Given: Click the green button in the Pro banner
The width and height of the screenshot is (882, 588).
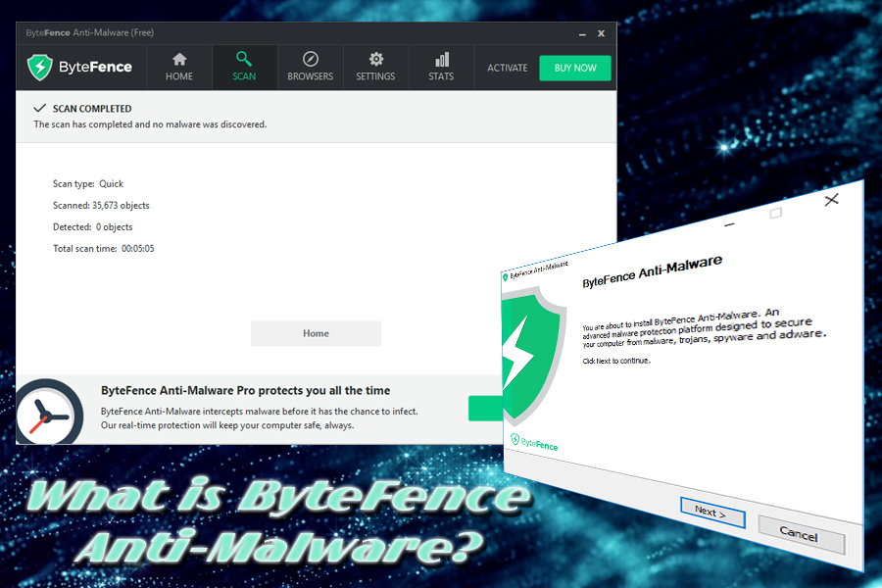Looking at the screenshot, I should pos(485,409).
